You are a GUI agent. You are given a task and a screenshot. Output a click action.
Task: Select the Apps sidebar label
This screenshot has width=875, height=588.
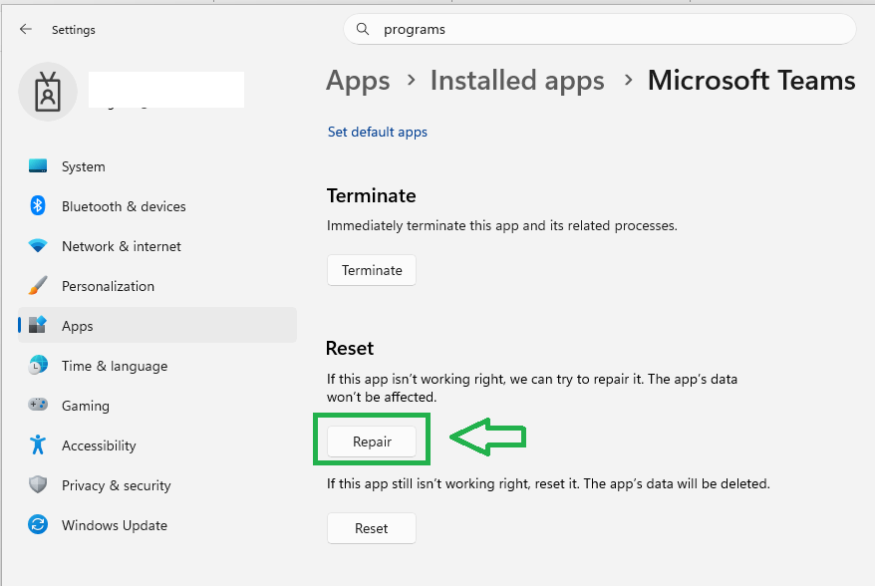(78, 326)
